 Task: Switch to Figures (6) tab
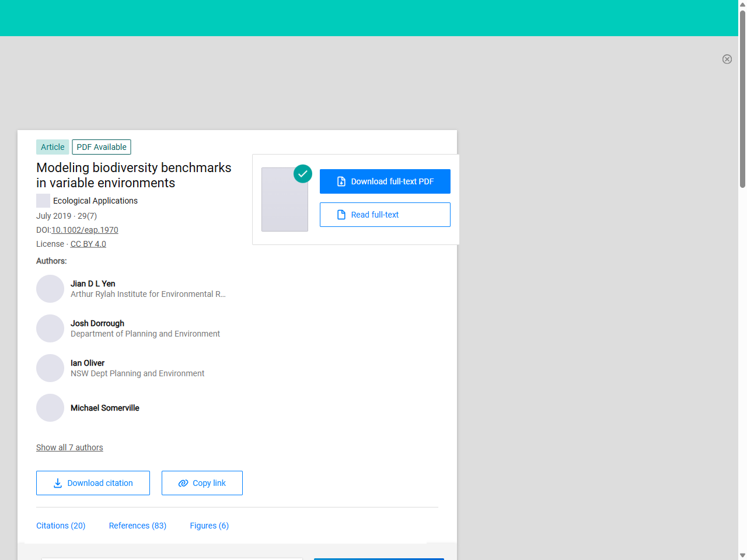(x=210, y=526)
